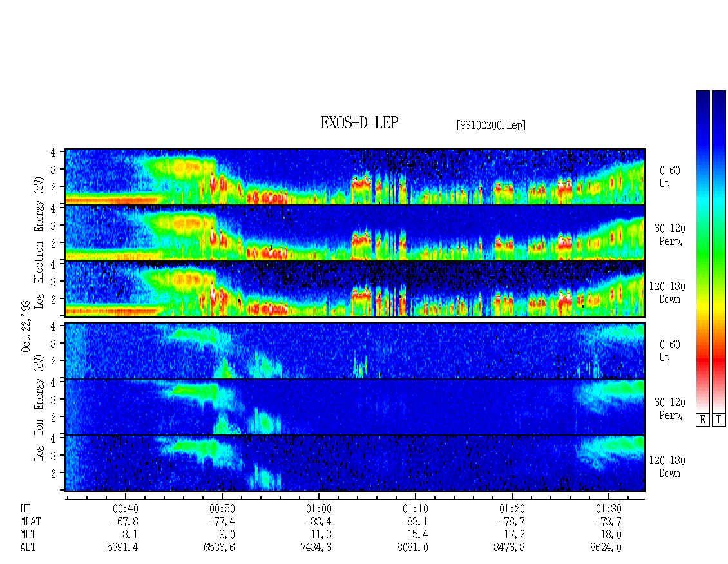Click the ion color scale bar labeled I

(x=719, y=251)
